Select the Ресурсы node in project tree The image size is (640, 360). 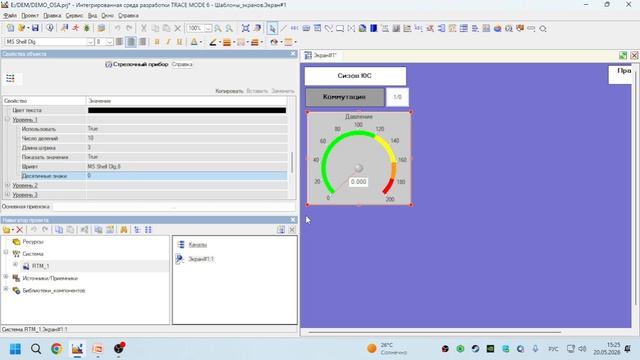pos(33,242)
